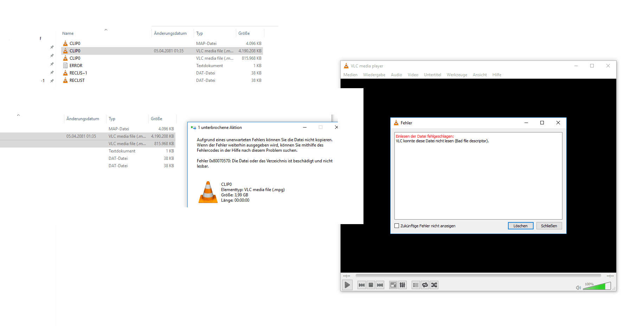Open the Ansicht menu

480,75
